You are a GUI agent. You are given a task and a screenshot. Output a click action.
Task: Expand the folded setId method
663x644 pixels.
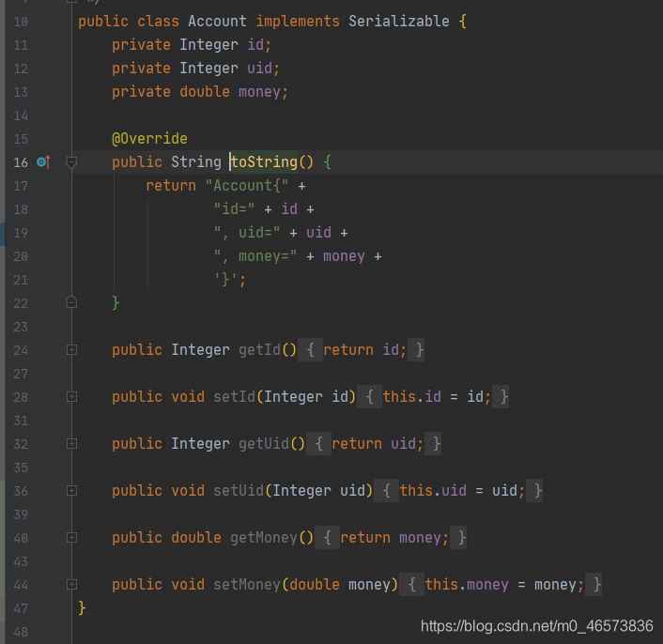tap(71, 396)
